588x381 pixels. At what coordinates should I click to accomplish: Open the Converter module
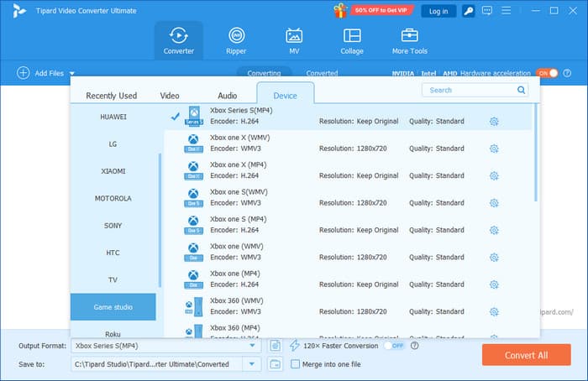(x=178, y=40)
